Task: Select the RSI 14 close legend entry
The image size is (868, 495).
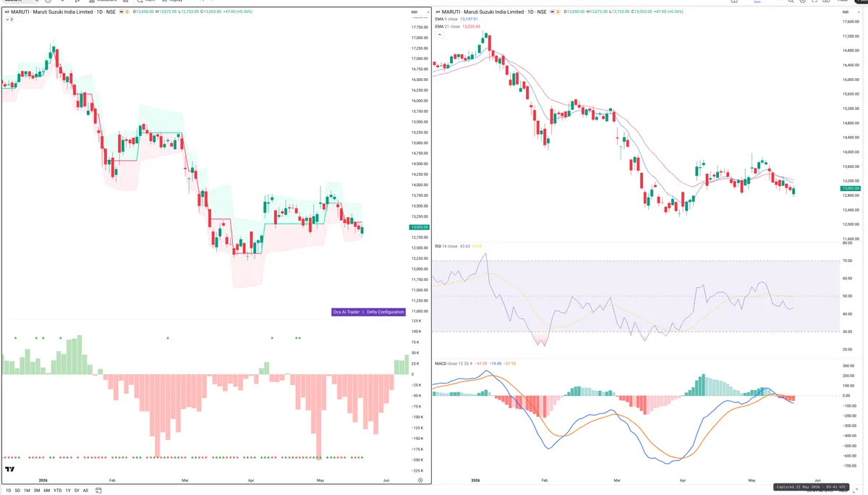Action: [446, 246]
